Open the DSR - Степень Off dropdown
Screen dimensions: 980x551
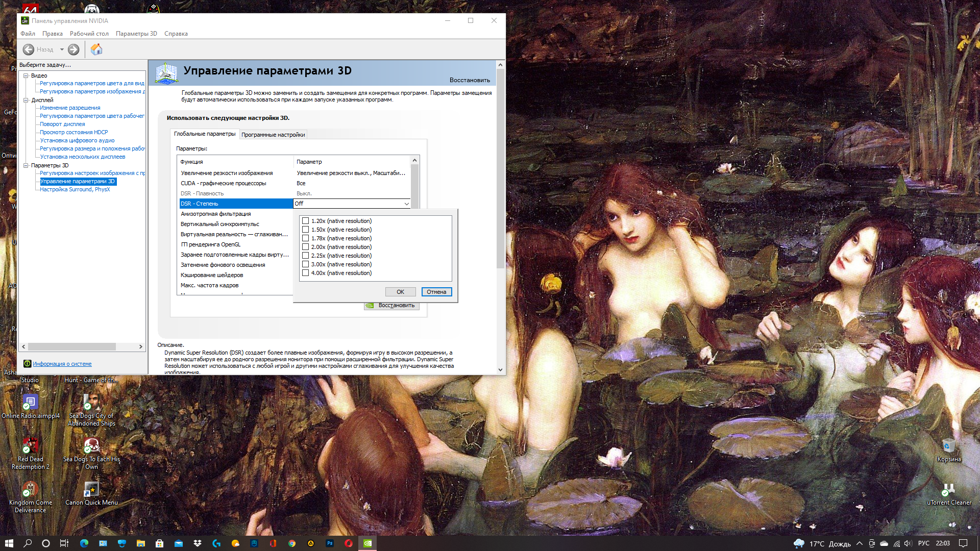tap(352, 204)
